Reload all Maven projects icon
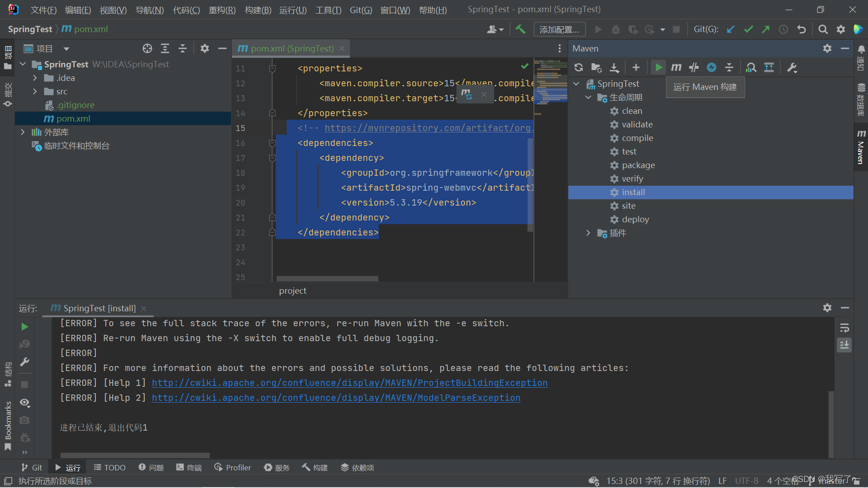 tap(578, 68)
